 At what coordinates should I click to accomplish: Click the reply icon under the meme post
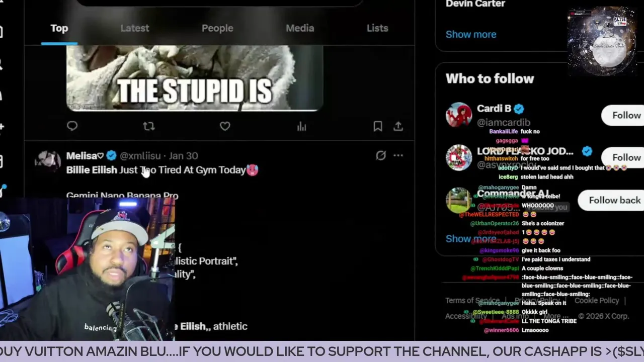pyautogui.click(x=72, y=126)
